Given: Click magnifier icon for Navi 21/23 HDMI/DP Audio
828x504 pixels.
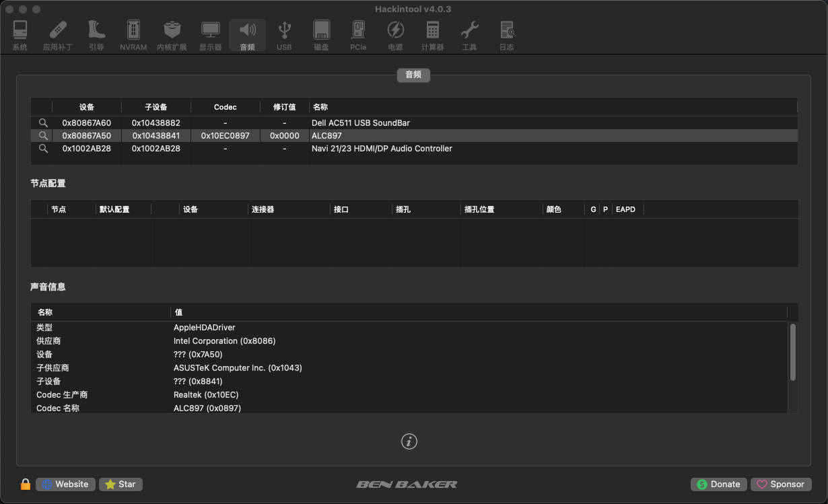Looking at the screenshot, I should (x=43, y=149).
